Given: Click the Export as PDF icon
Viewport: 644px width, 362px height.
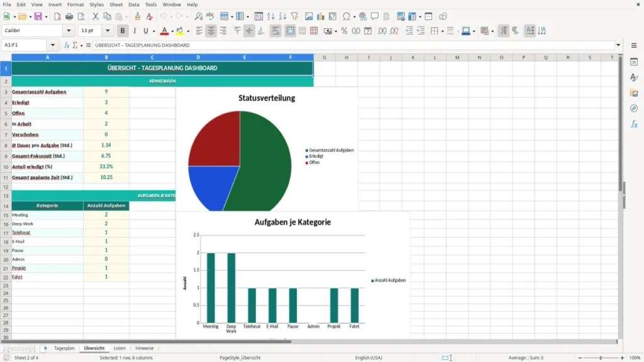Looking at the screenshot, I should pos(57,16).
